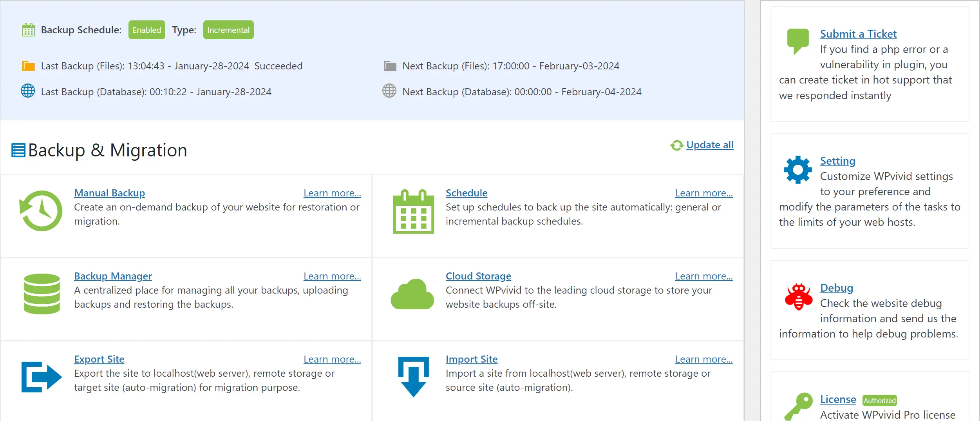Open the Submit a Ticket link
This screenshot has width=980, height=421.
tap(858, 34)
